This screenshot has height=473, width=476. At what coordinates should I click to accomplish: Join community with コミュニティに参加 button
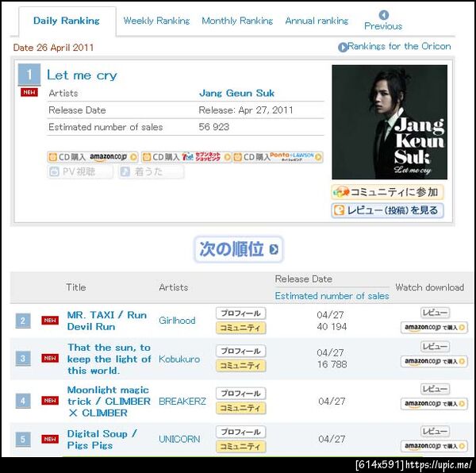[387, 192]
